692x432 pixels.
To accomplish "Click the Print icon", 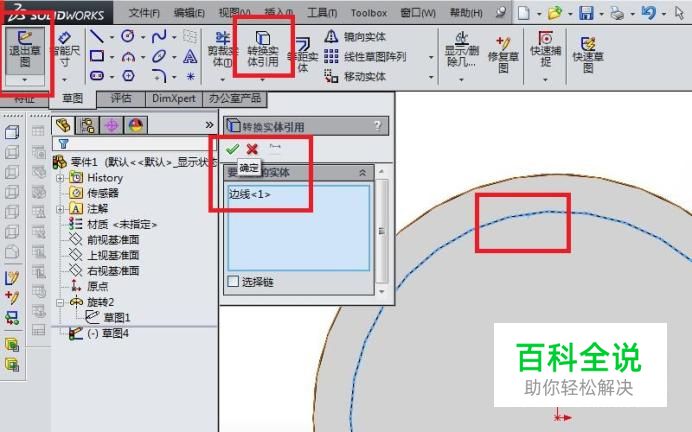I will click(617, 14).
